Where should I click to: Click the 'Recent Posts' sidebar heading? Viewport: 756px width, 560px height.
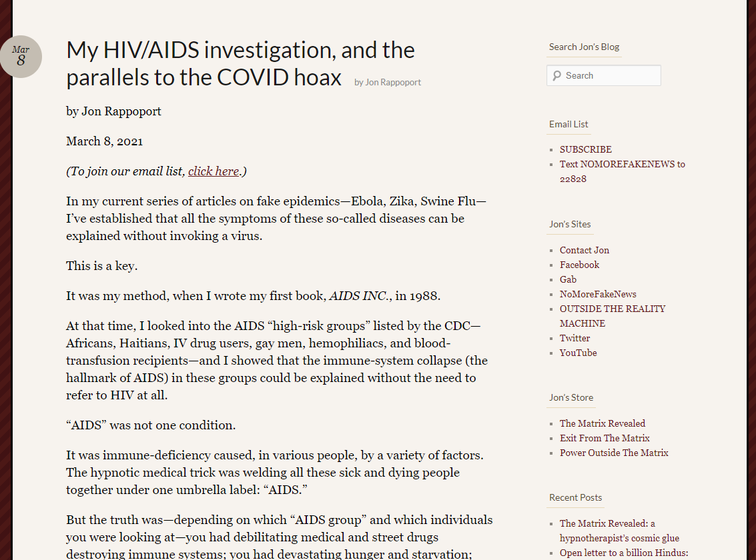(576, 498)
